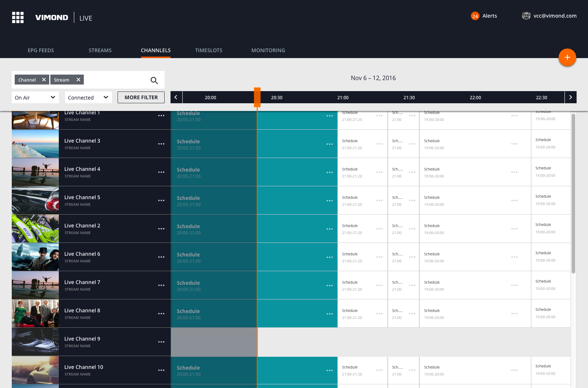The image size is (588, 388).
Task: Click the More Filter button
Action: click(x=141, y=97)
